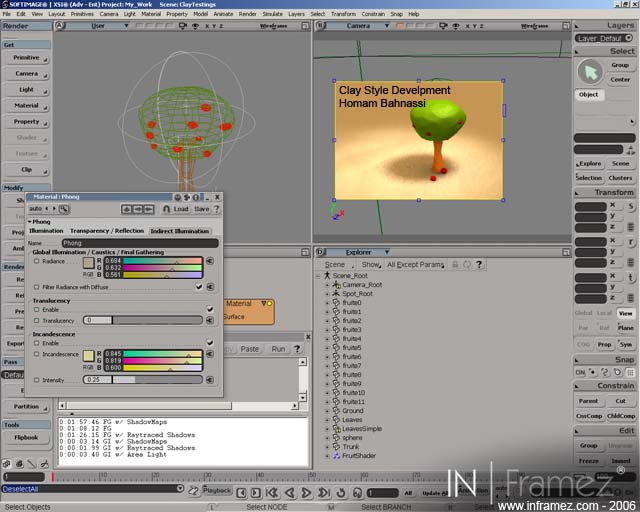The width and height of the screenshot is (640, 512).
Task: Click the Radiance color swatch
Action: click(x=88, y=263)
